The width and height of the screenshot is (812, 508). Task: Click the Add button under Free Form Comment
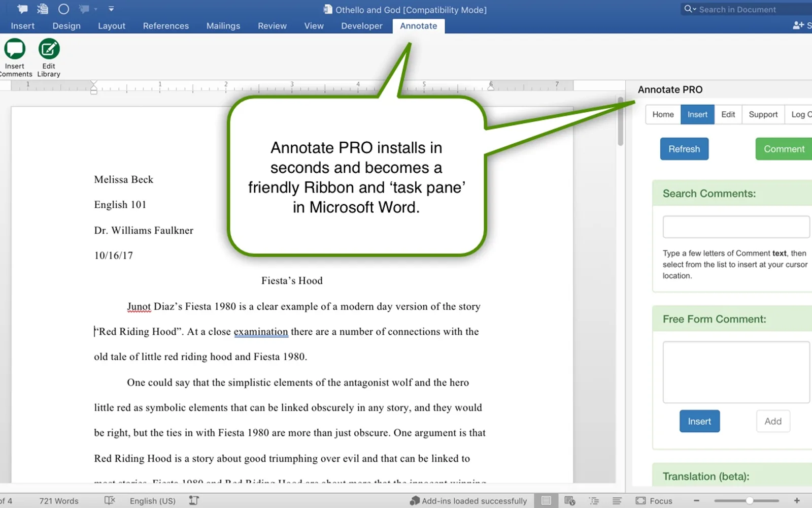coord(773,421)
